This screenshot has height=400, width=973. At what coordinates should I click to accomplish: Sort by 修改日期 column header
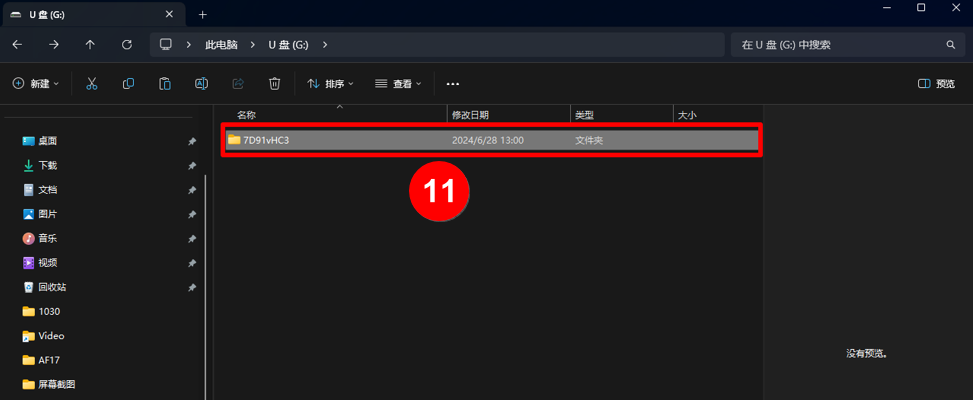(470, 115)
